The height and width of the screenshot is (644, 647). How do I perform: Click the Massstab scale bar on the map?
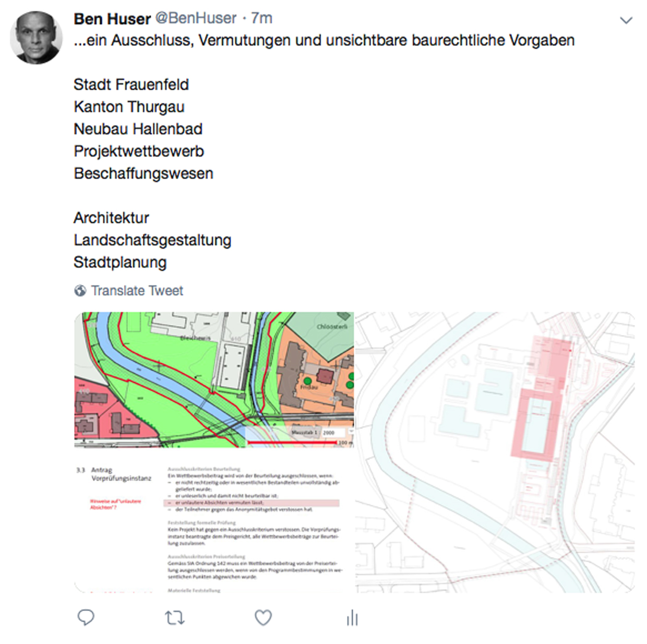click(299, 437)
